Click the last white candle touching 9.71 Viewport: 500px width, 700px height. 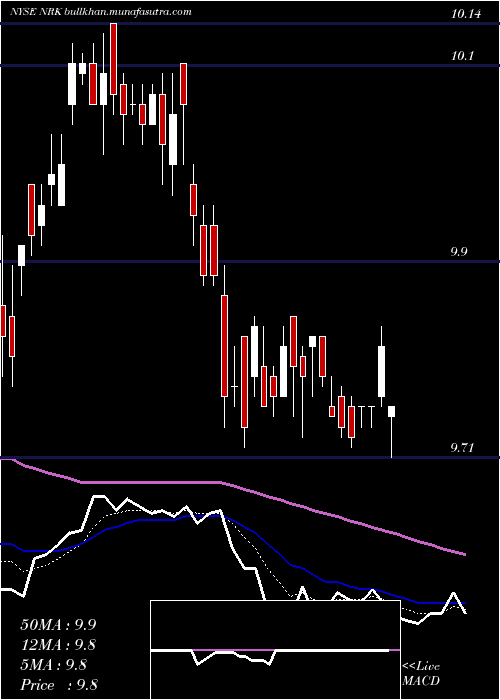(x=392, y=431)
